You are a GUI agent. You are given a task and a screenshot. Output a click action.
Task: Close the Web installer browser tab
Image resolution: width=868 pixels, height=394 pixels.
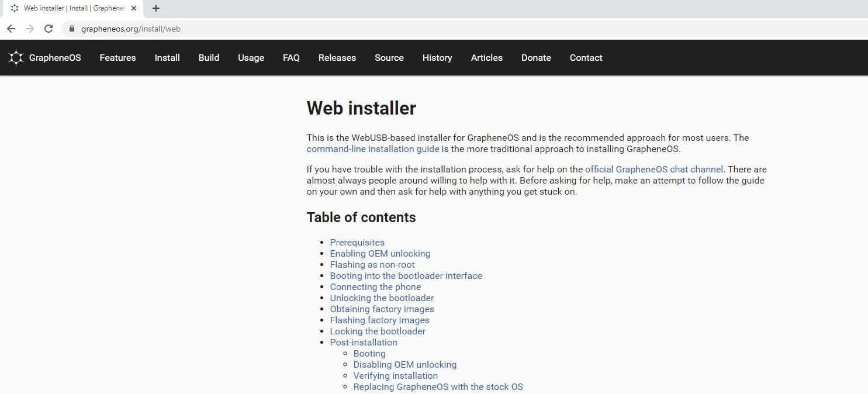click(133, 8)
